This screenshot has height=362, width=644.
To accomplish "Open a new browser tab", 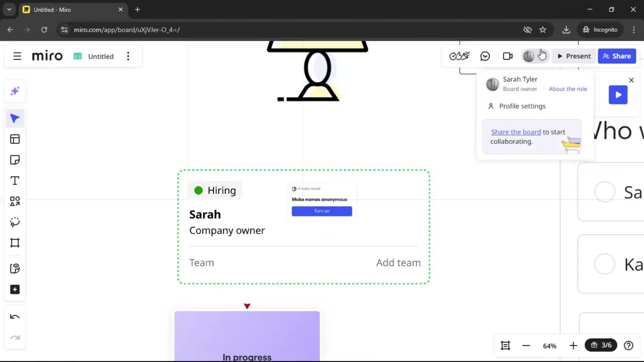I will pos(138,9).
